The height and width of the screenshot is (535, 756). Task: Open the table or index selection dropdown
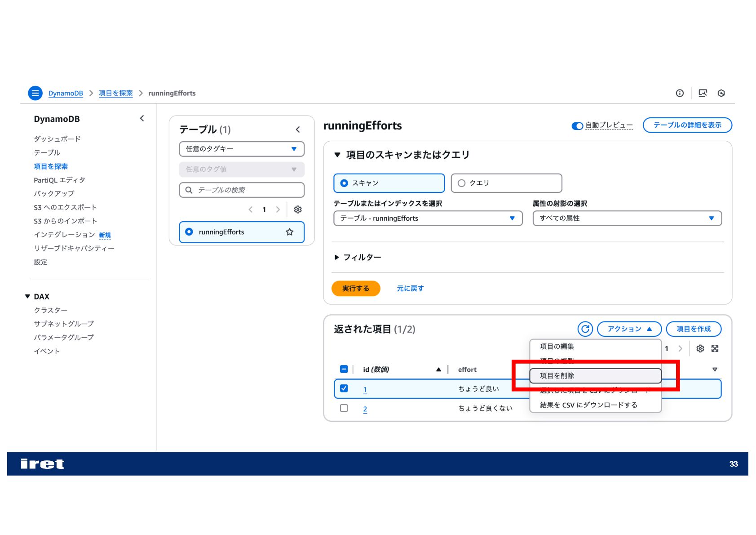point(428,218)
